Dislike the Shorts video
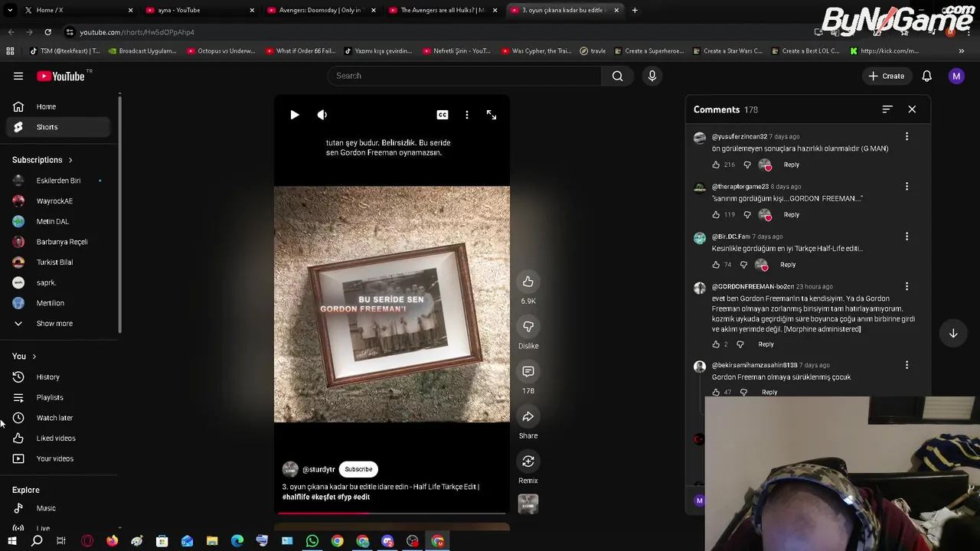The width and height of the screenshot is (980, 551). [x=528, y=327]
